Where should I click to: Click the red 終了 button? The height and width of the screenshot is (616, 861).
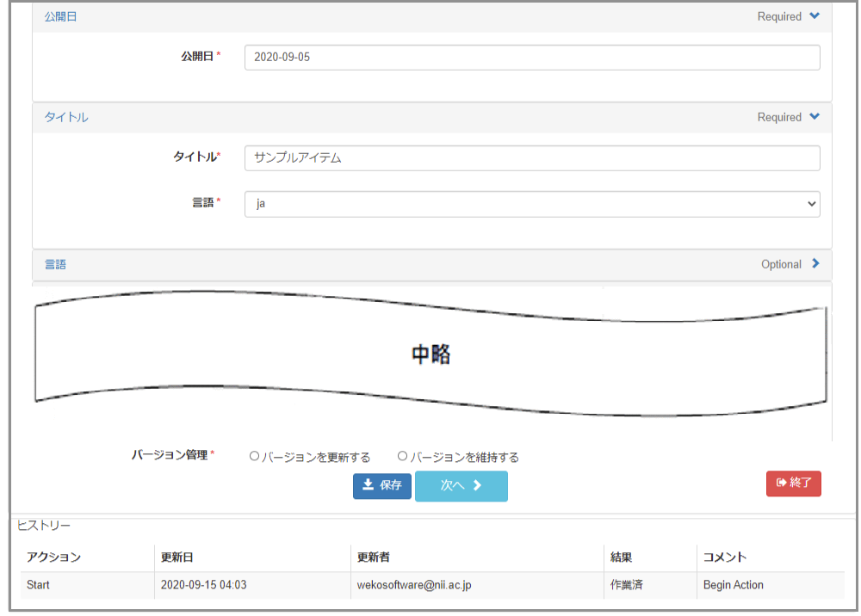point(793,484)
